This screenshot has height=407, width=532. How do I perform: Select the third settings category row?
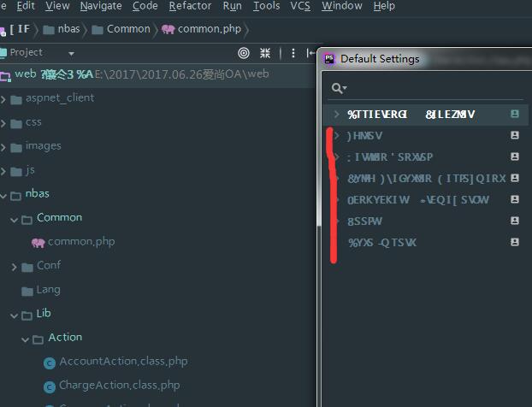click(427, 157)
